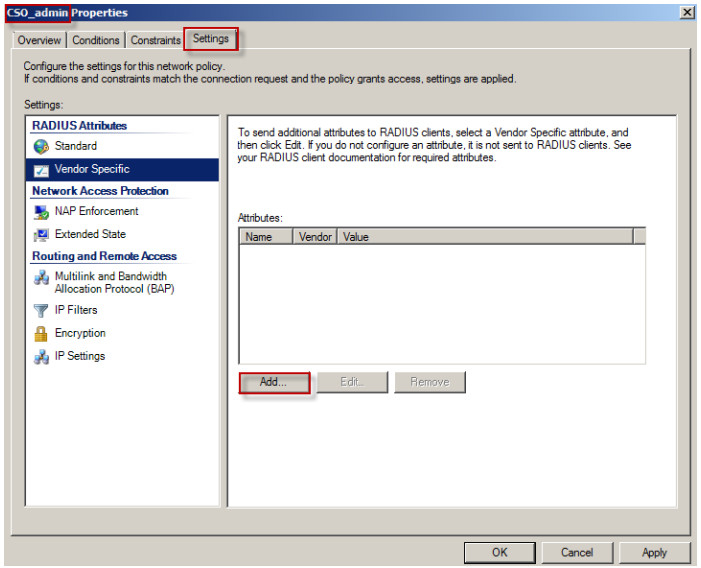Screen dimensions: 701x568
Task: Click the Standard globe icon
Action: (x=41, y=146)
